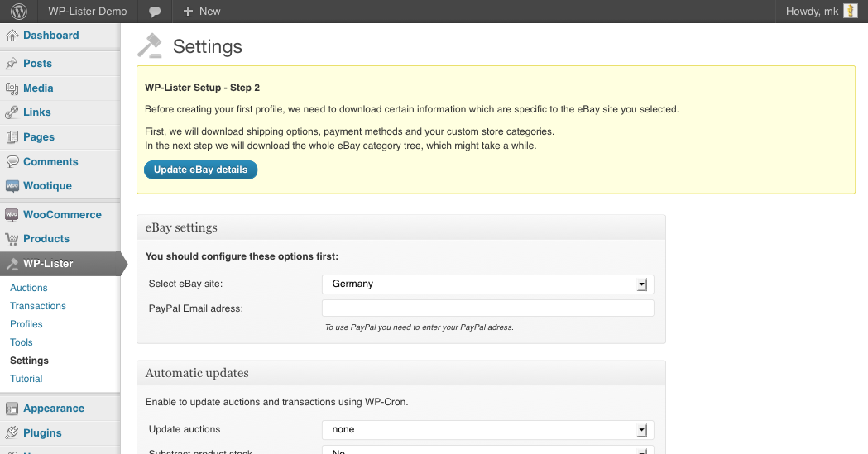Click the Products shopping cart icon

(12, 239)
